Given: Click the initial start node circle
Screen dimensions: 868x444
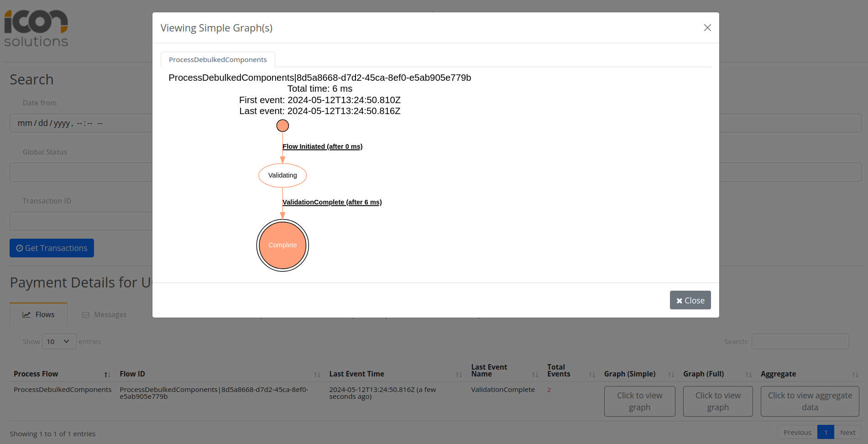Looking at the screenshot, I should (x=282, y=125).
